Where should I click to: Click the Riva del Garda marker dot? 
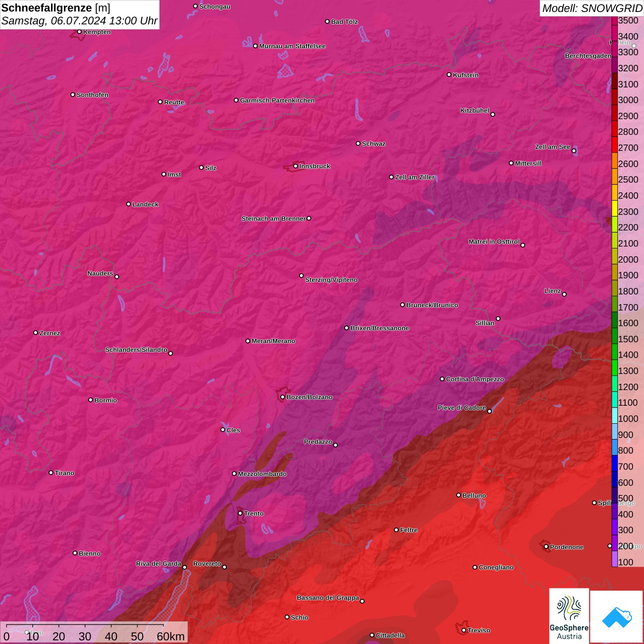(184, 567)
